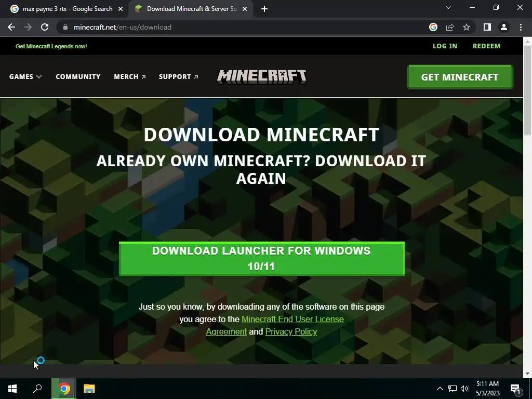Toggle the Chrome side panel icon
The image size is (532, 399).
coord(487,27)
